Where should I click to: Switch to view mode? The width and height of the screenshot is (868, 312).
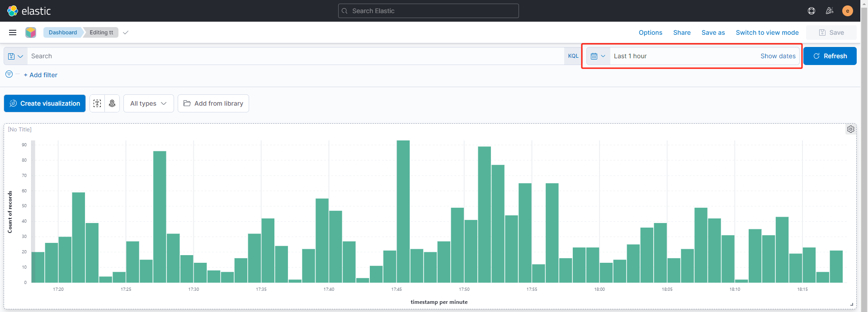(767, 33)
